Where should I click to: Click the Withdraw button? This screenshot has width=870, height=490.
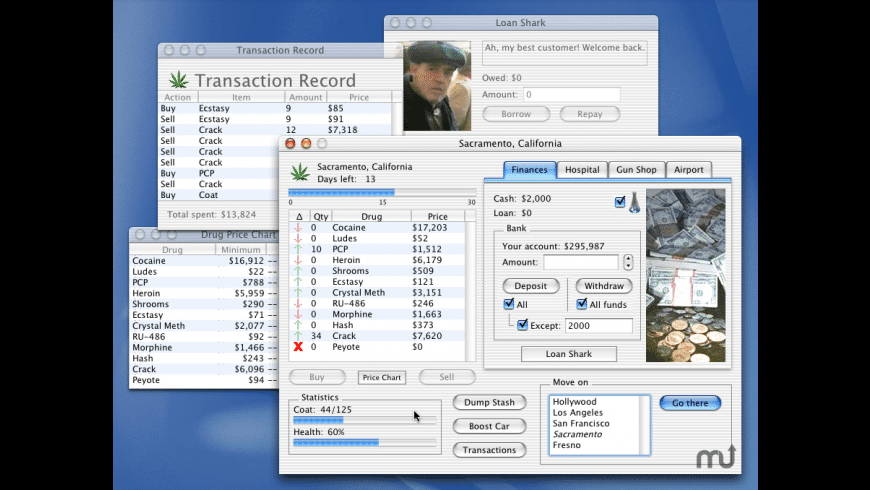(x=604, y=286)
